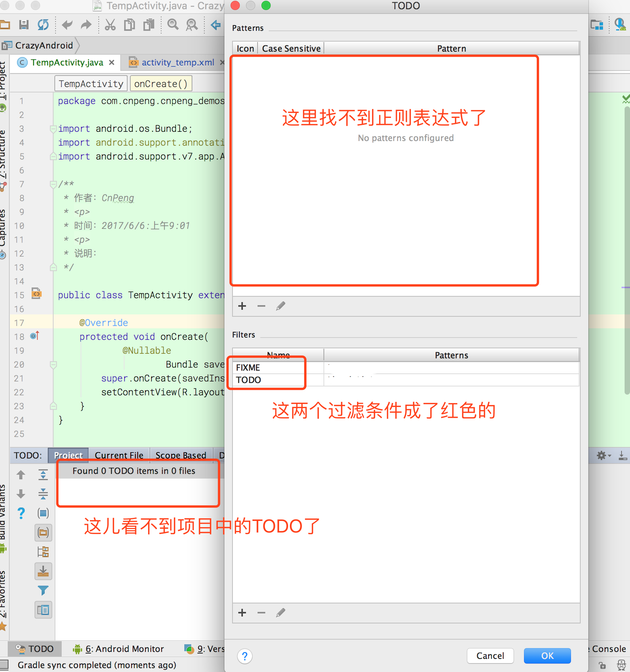Click the lock icon in the status bar
Image resolution: width=630 pixels, height=672 pixels.
pos(602,665)
